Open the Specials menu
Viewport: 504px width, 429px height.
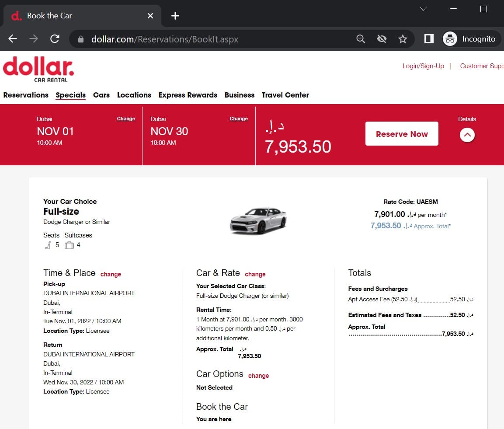[x=70, y=95]
